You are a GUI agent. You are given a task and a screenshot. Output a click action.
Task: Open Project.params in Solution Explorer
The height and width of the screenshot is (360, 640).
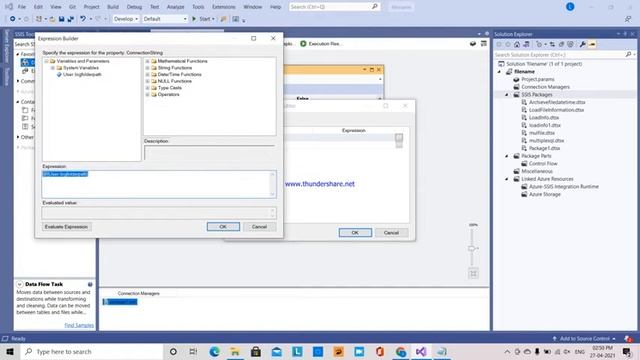(x=538, y=79)
